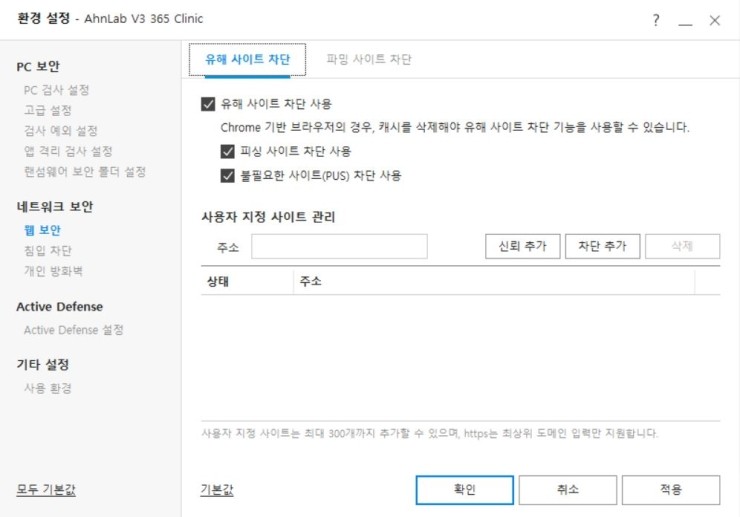Viewport: 740px width, 517px height.
Task: Switch to 유해 사이트 차단 tab
Action: (247, 59)
